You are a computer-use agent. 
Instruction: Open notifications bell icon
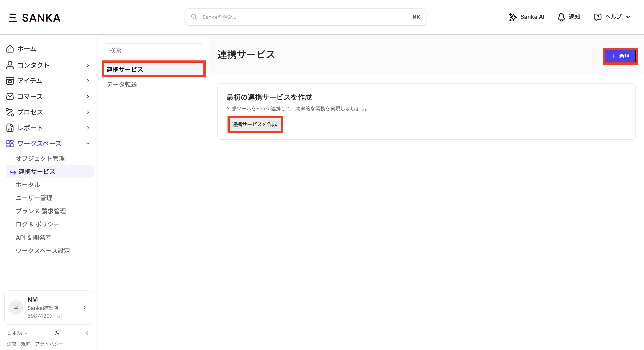pos(561,17)
